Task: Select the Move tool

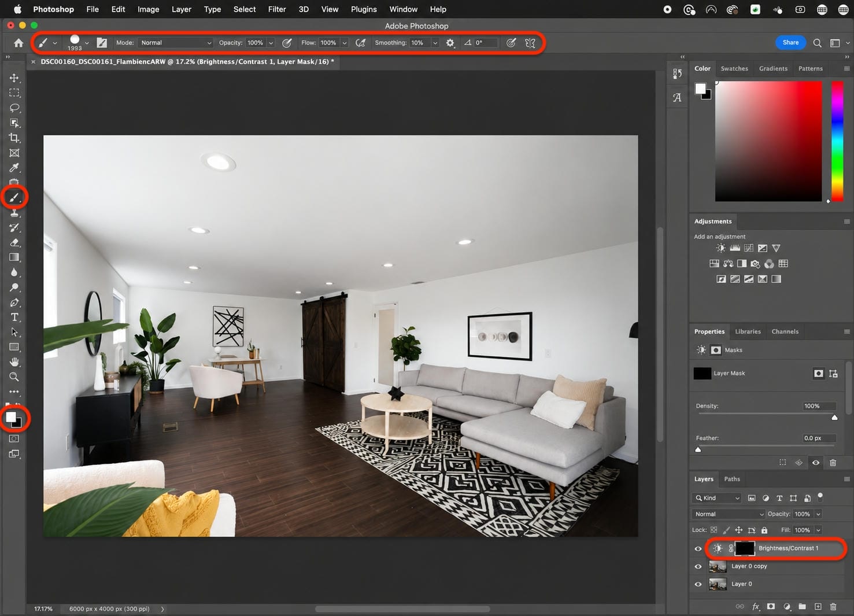Action: click(14, 78)
